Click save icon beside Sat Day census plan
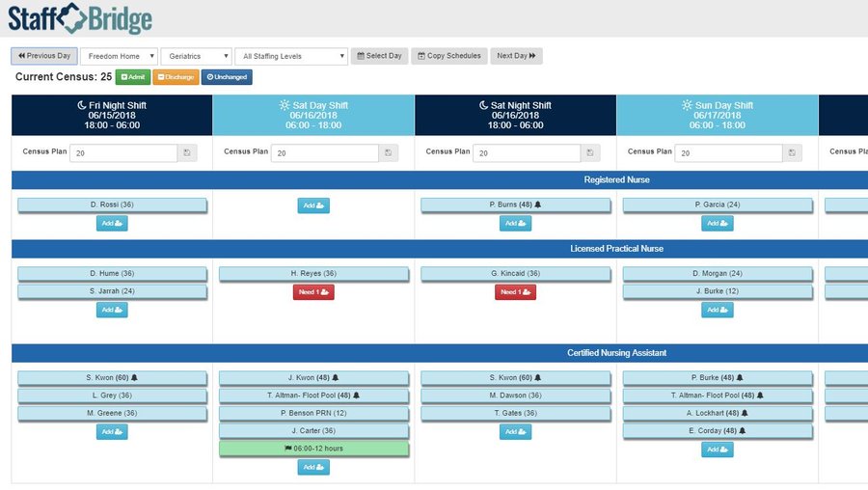 [388, 152]
